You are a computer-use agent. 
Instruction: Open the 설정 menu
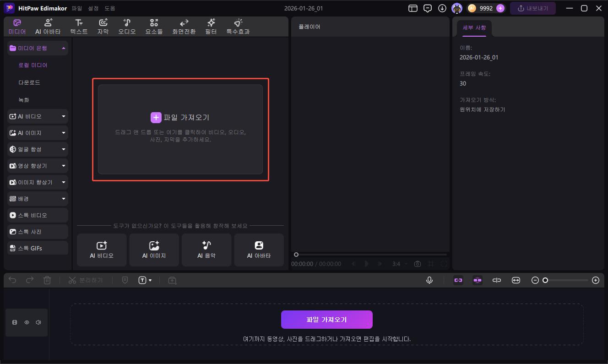(93, 8)
